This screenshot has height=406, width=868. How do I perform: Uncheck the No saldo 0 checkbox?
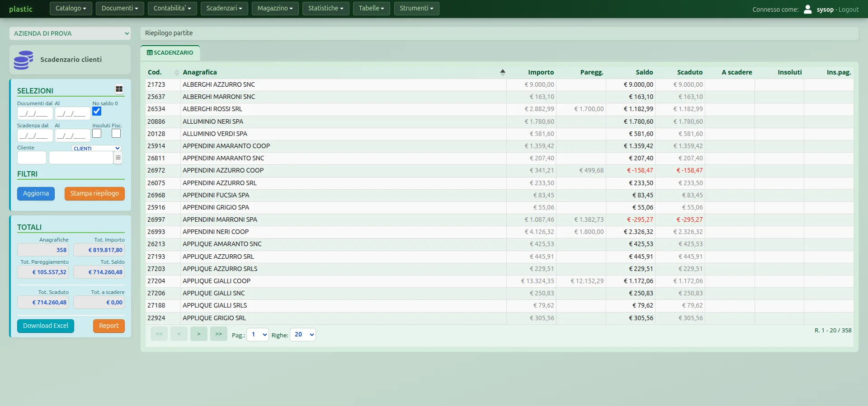pos(97,111)
